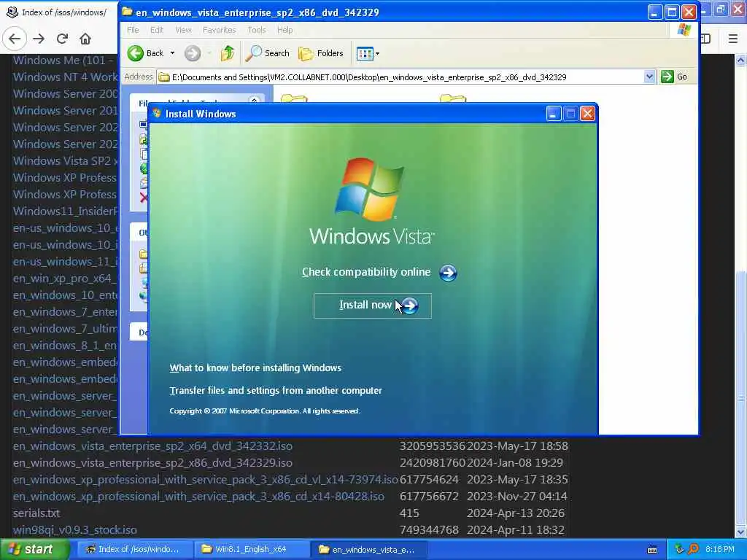The height and width of the screenshot is (560, 747).
Task: Click the en_win_xp_pro_x64 listing link
Action: tap(65, 278)
